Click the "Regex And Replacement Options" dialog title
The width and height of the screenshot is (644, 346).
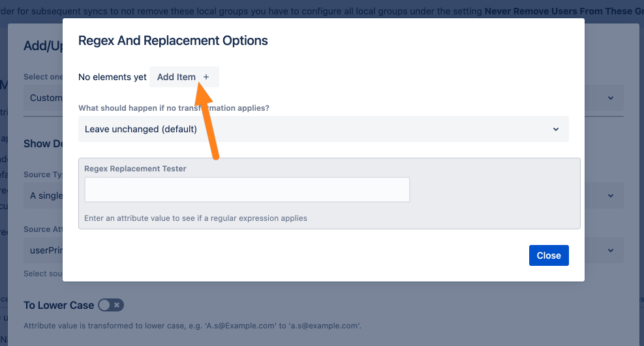tap(173, 40)
